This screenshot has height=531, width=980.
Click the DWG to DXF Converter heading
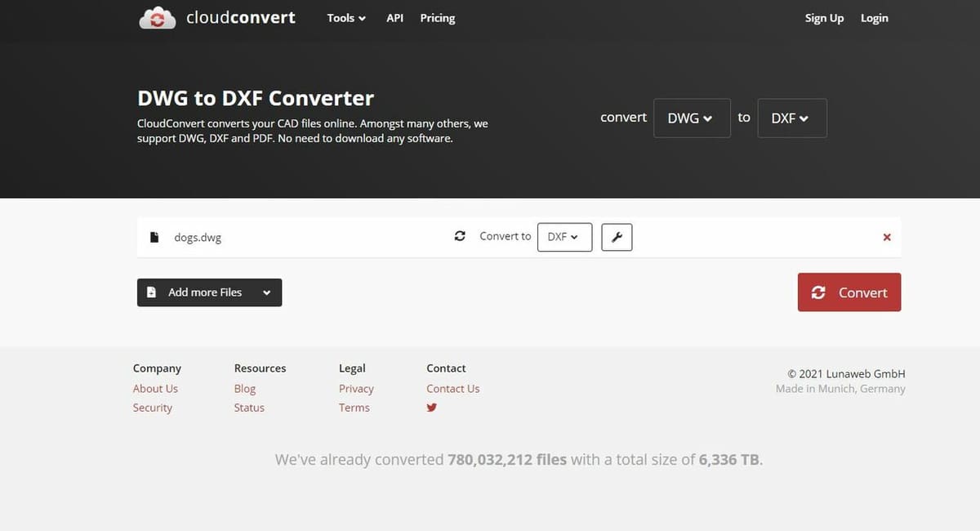click(256, 98)
